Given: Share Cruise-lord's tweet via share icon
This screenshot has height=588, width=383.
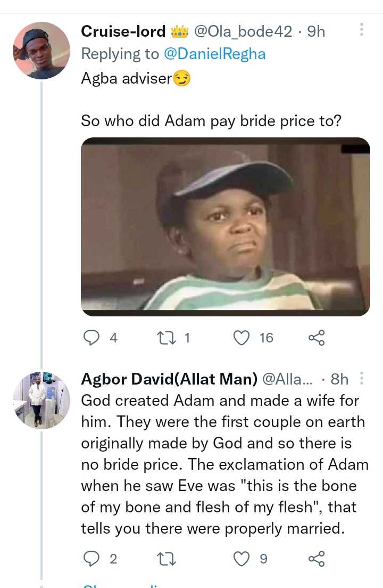Looking at the screenshot, I should [316, 338].
